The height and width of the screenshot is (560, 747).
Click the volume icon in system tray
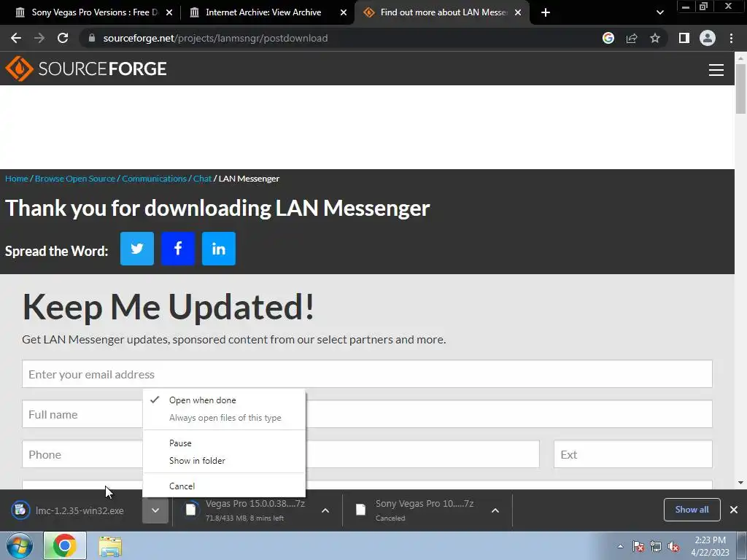[673, 547]
